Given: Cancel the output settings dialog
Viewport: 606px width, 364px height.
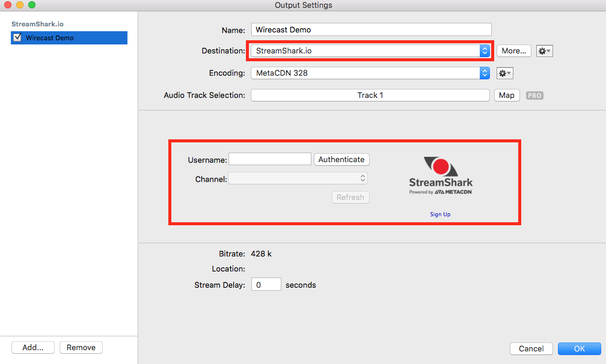Looking at the screenshot, I should click(x=531, y=348).
